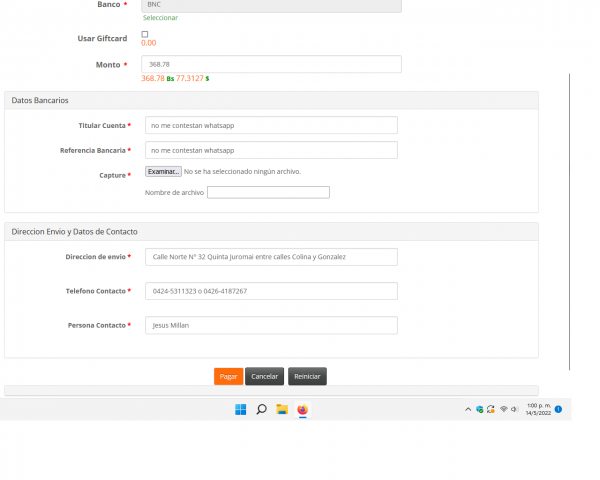Open the blue notification badge

coord(558,409)
